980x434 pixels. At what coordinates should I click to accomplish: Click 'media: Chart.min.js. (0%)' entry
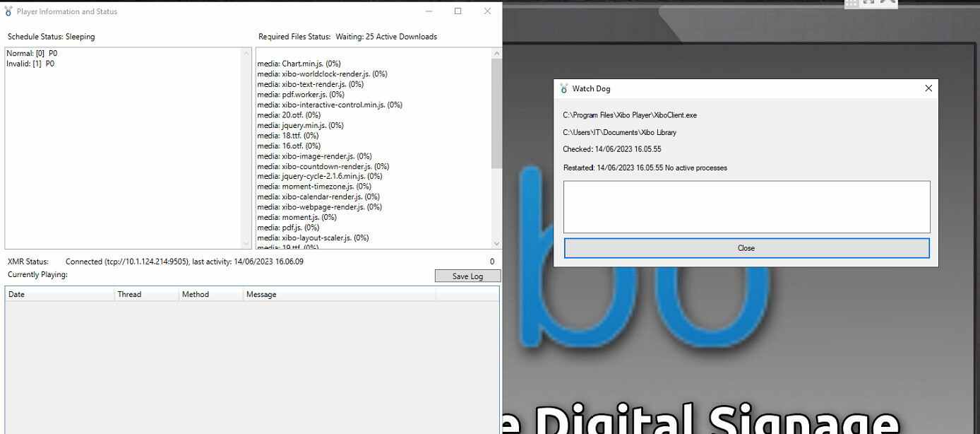click(299, 64)
